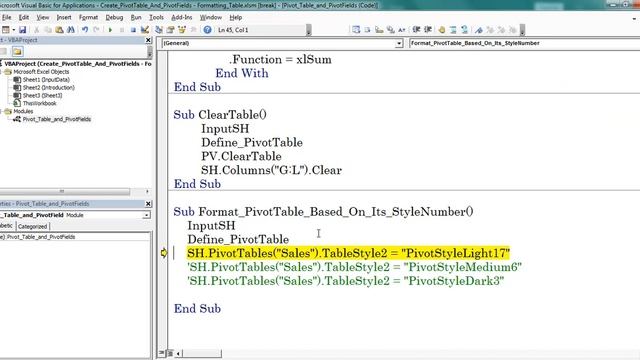Close the Properties pane
640x360 pixels.
point(148,204)
